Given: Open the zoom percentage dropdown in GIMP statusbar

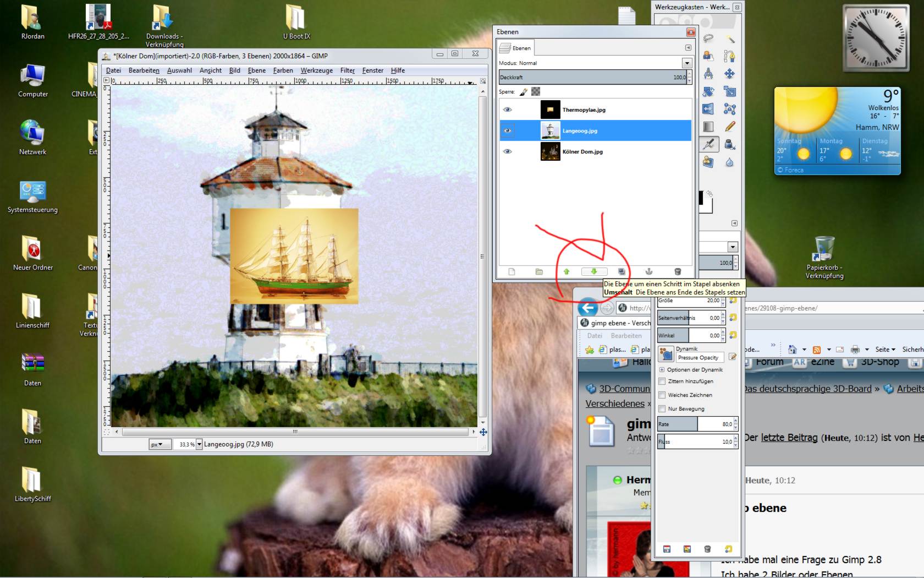Looking at the screenshot, I should click(x=199, y=444).
